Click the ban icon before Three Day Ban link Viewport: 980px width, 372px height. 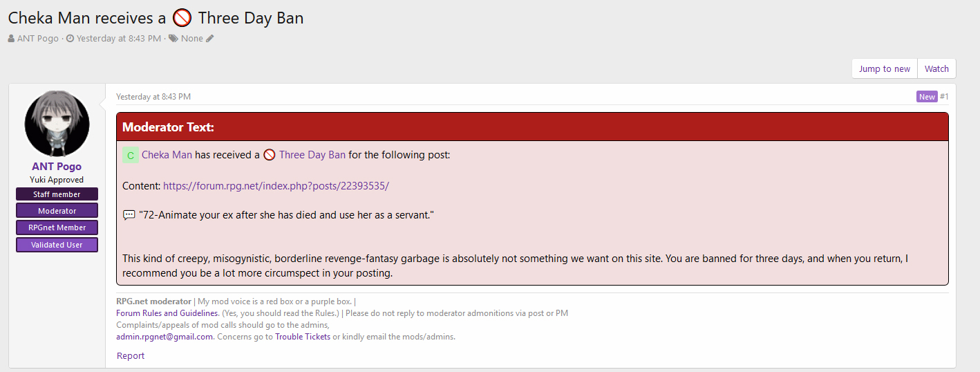[270, 155]
